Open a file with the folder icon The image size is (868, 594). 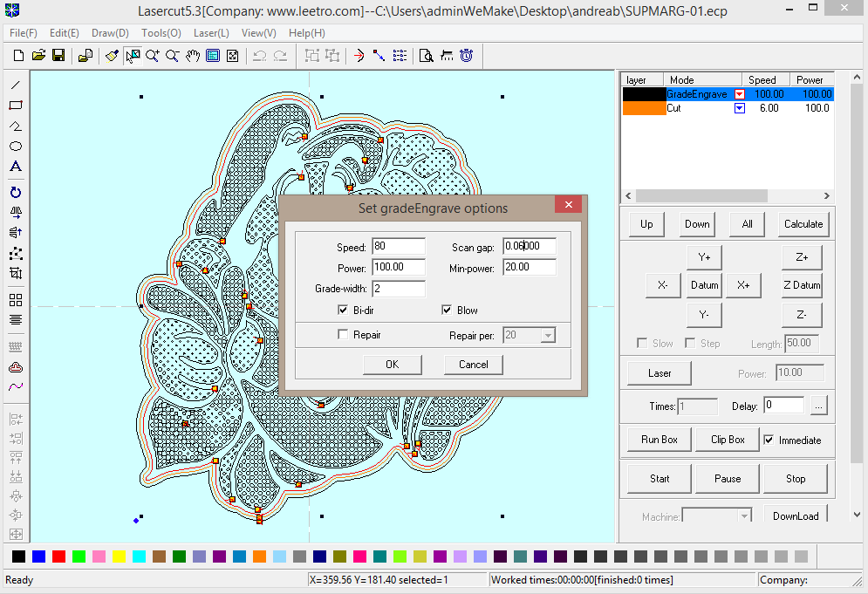point(38,55)
